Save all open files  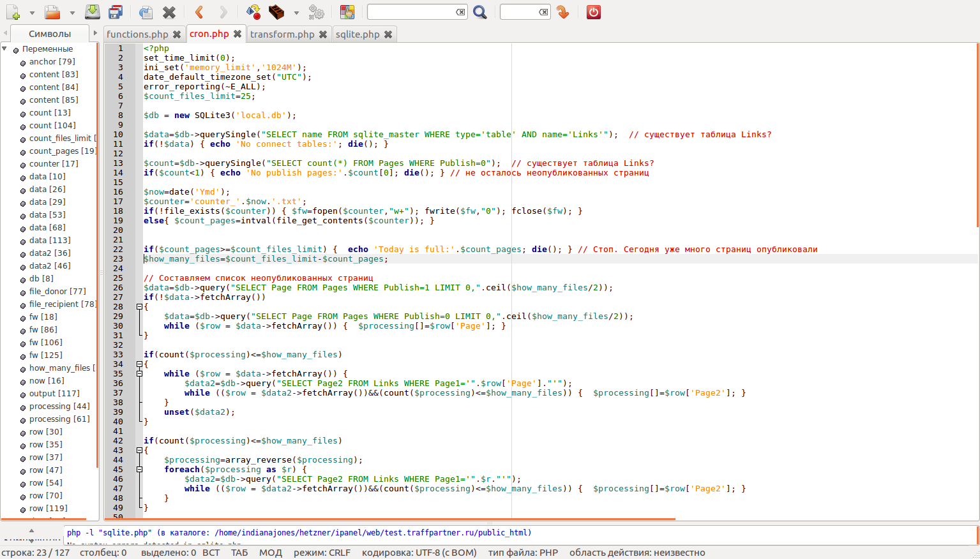[x=116, y=12]
